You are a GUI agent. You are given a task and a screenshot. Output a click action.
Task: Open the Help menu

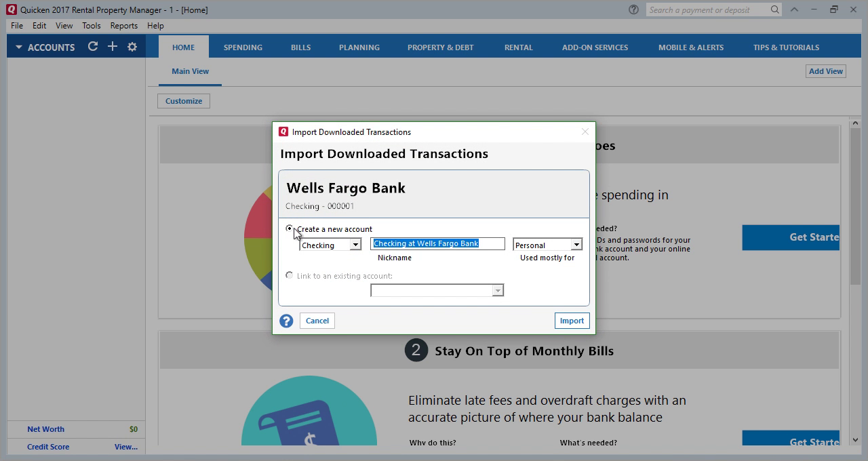[x=155, y=25]
